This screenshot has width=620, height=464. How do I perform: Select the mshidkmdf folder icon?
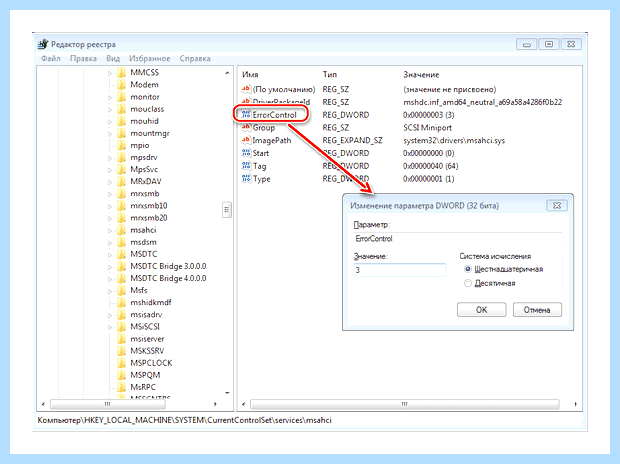[x=122, y=303]
